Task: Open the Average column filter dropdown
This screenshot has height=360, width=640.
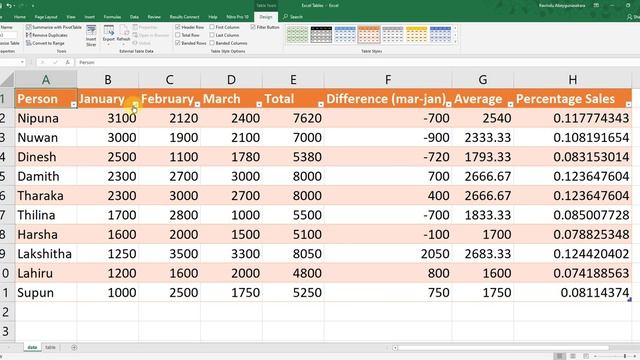Action: [x=510, y=104]
